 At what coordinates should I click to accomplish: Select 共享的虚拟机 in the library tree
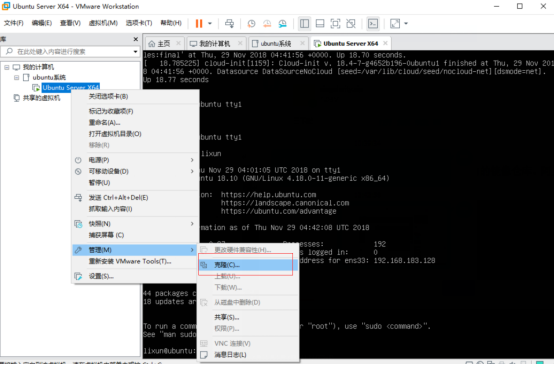click(x=41, y=98)
